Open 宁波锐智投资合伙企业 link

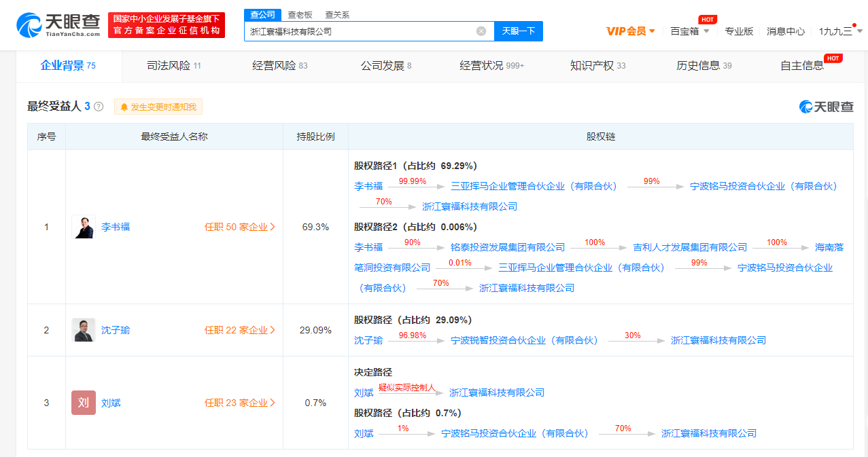(524, 340)
